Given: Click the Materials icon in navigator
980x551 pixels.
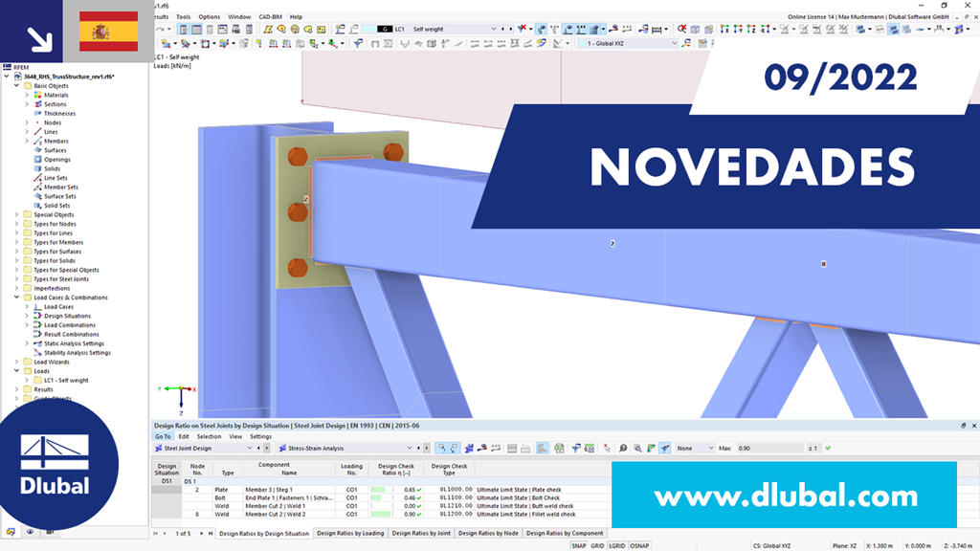Looking at the screenshot, I should pyautogui.click(x=37, y=95).
